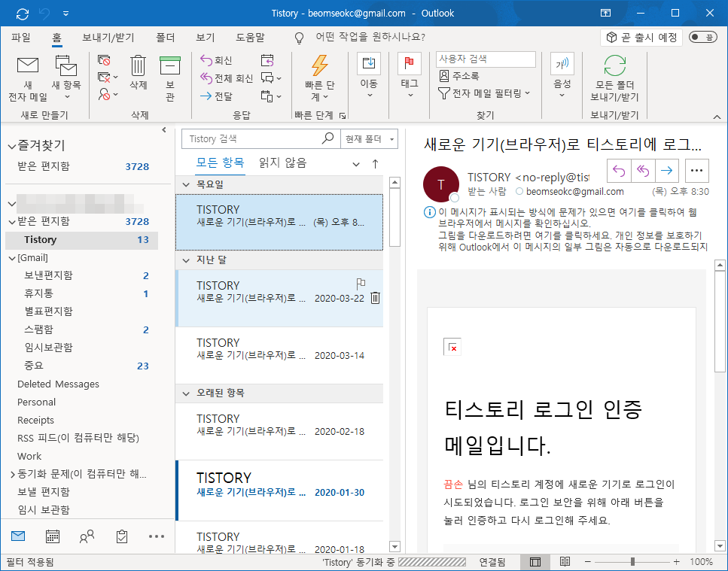Click the sync icon in title bar
Screen dimensions: 728x571
[23, 14]
